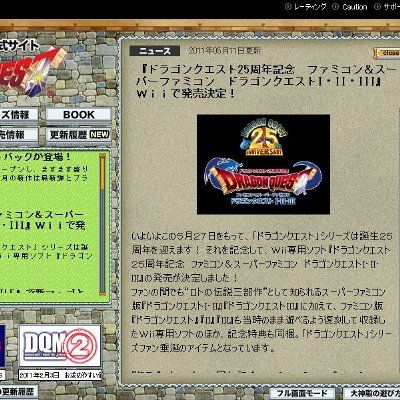Click the close button of news panel

coord(387,53)
